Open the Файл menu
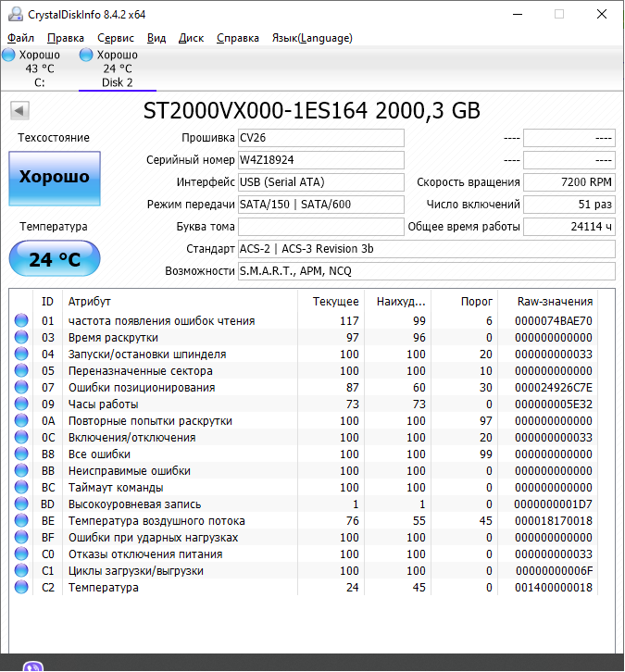This screenshot has width=625, height=672. 20,38
